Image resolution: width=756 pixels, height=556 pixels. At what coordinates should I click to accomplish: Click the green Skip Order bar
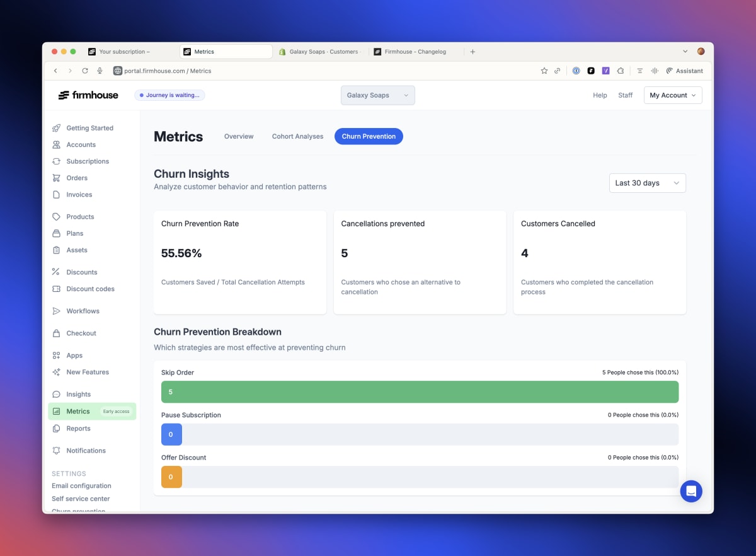(420, 392)
